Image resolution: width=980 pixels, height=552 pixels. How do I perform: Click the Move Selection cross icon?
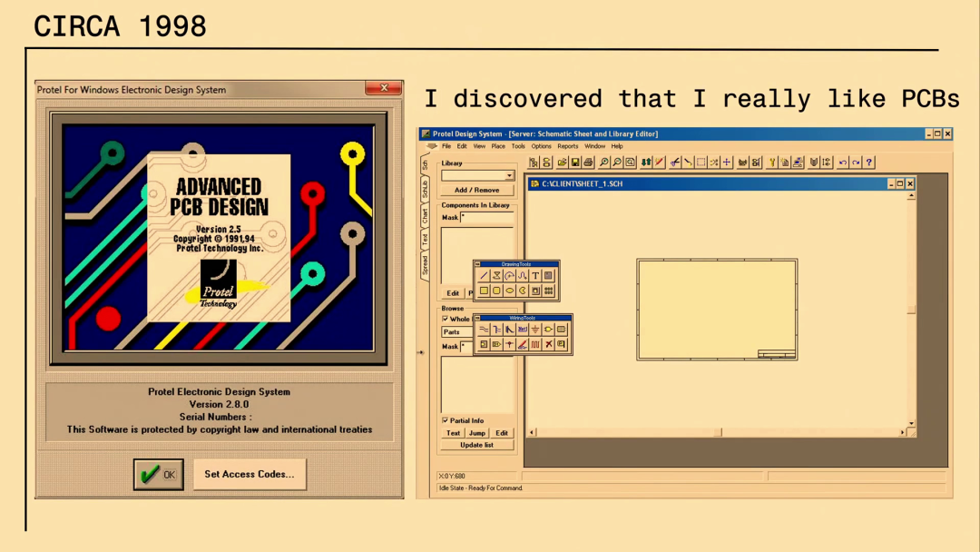point(727,163)
